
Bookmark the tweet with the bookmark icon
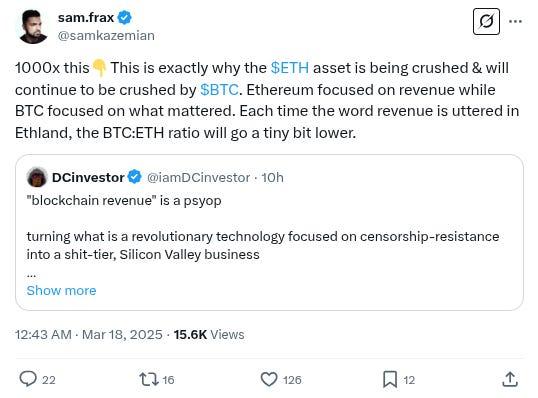point(390,379)
